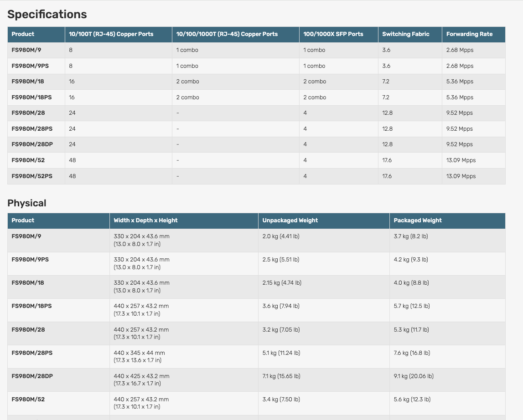Click dimensions '440 x 345 x 44 mm'
523x420 pixels.
click(139, 353)
